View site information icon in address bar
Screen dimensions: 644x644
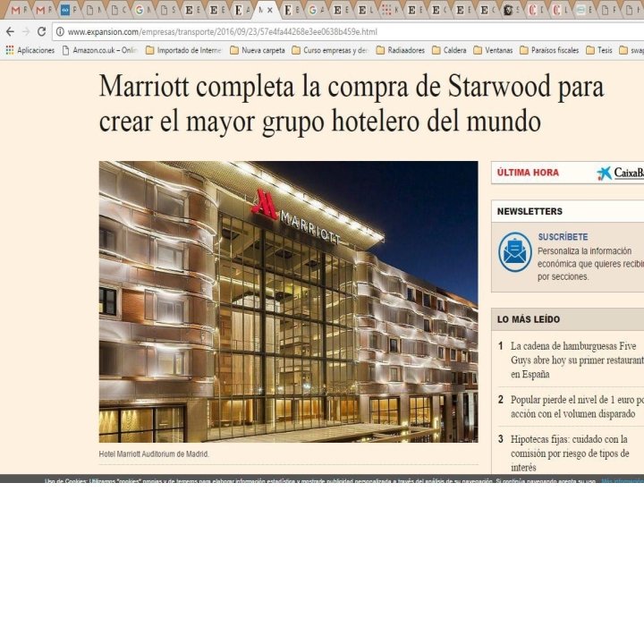tap(60, 31)
